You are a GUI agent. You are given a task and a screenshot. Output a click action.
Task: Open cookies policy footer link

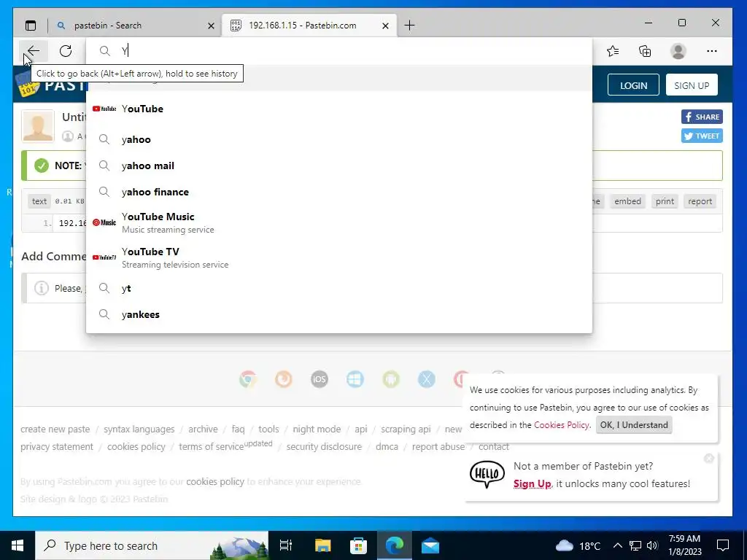pos(136,447)
